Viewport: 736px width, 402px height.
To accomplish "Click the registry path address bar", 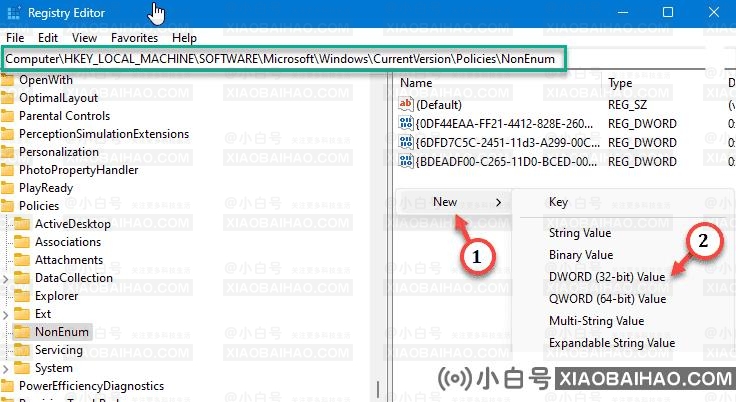I will (x=284, y=59).
